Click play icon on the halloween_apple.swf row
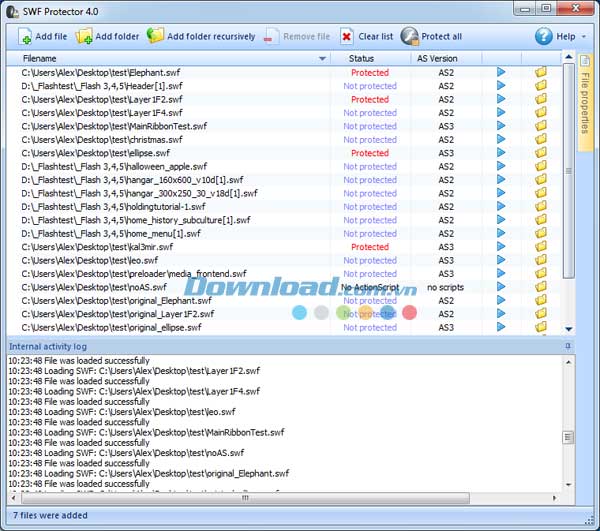This screenshot has height=531, width=600. [x=501, y=166]
